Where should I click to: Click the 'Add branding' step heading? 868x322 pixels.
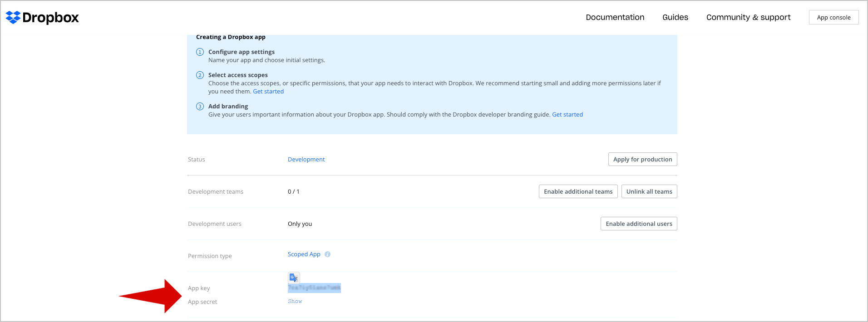tap(228, 107)
